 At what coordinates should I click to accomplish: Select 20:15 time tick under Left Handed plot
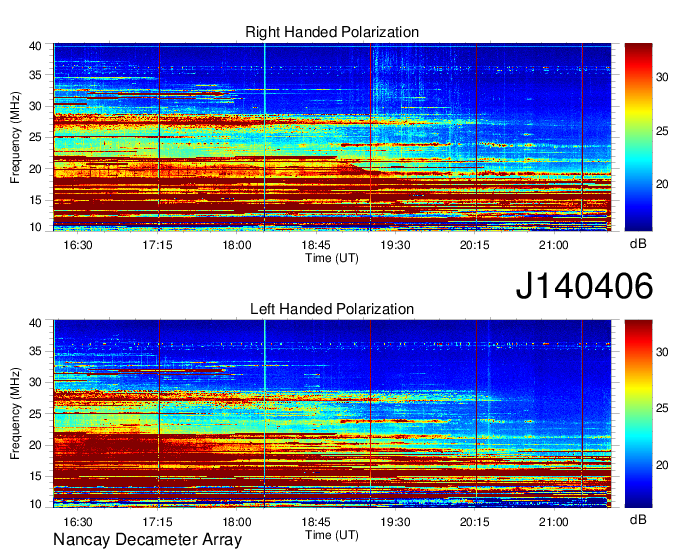[475, 522]
